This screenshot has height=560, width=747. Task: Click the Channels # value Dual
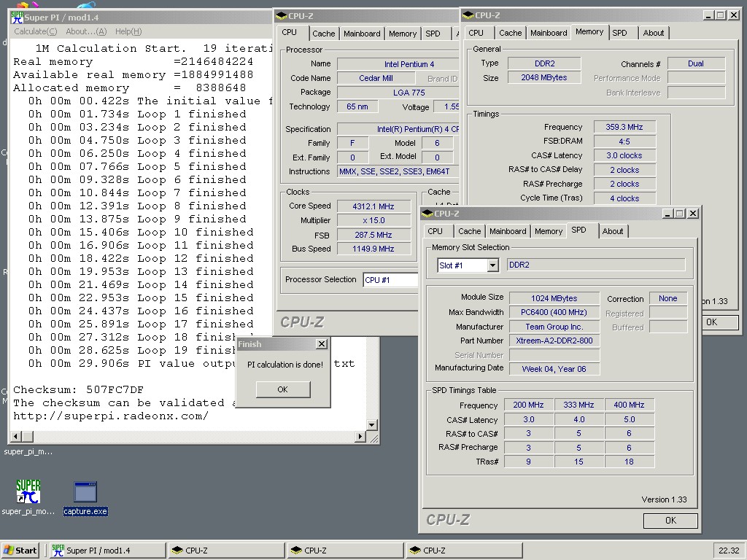[x=696, y=63]
